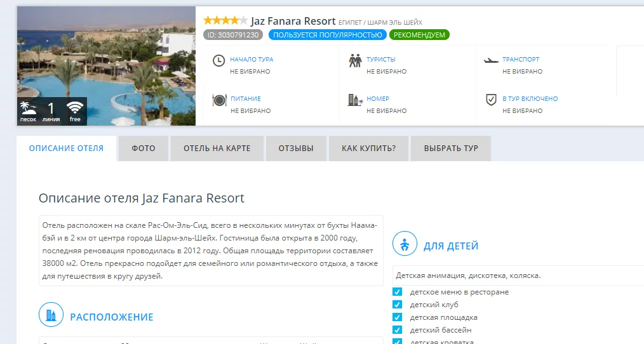This screenshot has height=344, width=644.
Task: Click the child icon for Для детей
Action: tap(405, 244)
